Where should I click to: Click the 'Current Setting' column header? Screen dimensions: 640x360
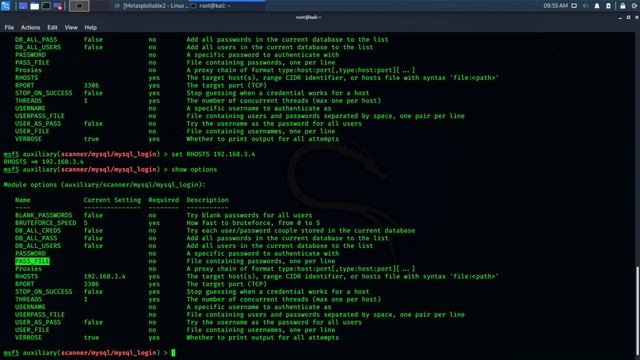(112, 200)
